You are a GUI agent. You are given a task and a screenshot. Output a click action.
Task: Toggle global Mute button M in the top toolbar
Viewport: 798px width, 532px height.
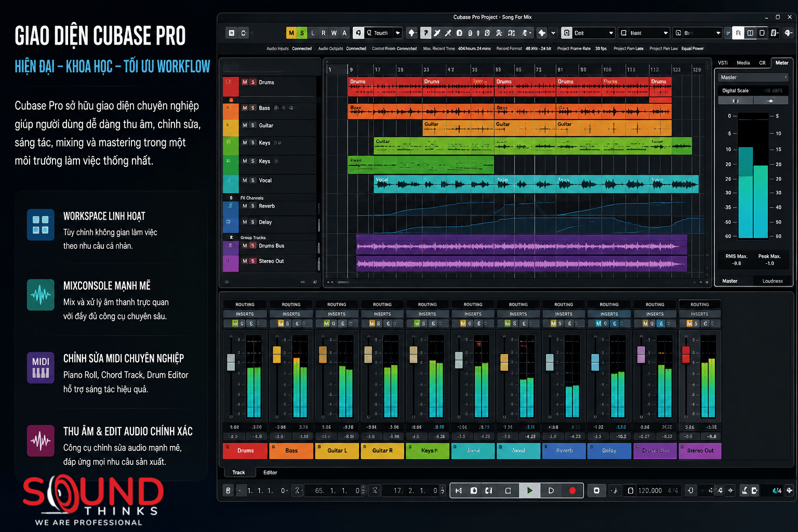point(291,33)
